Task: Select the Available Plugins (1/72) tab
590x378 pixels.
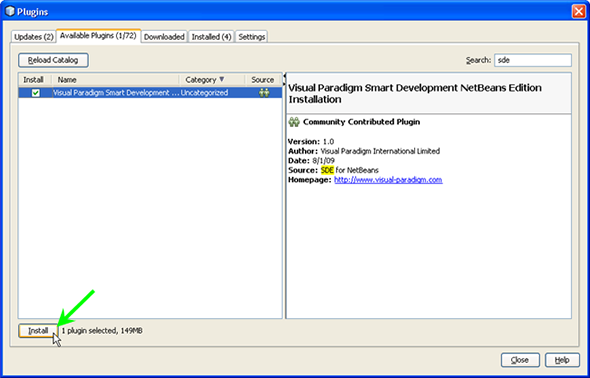Action: click(x=98, y=36)
